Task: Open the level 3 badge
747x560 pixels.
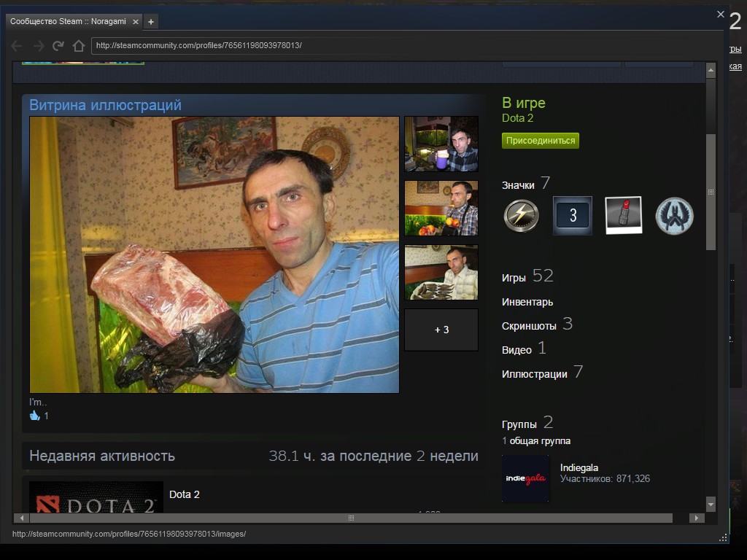Action: [x=573, y=216]
